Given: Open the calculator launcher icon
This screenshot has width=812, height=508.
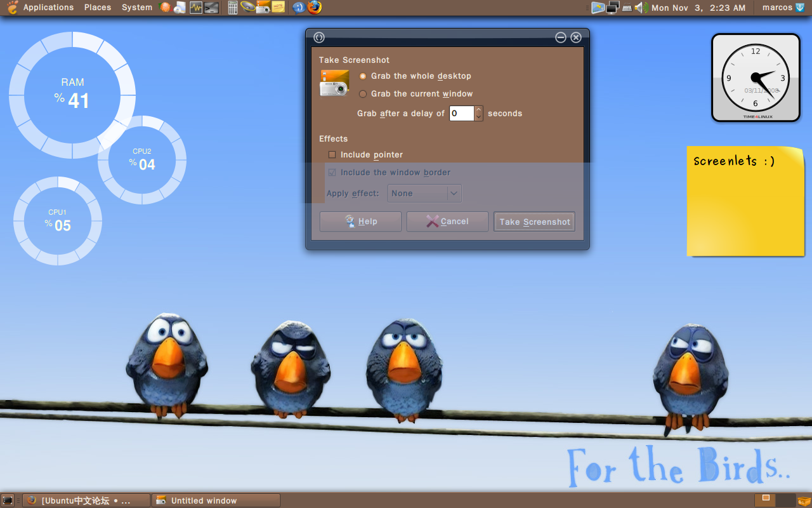Looking at the screenshot, I should tap(233, 8).
